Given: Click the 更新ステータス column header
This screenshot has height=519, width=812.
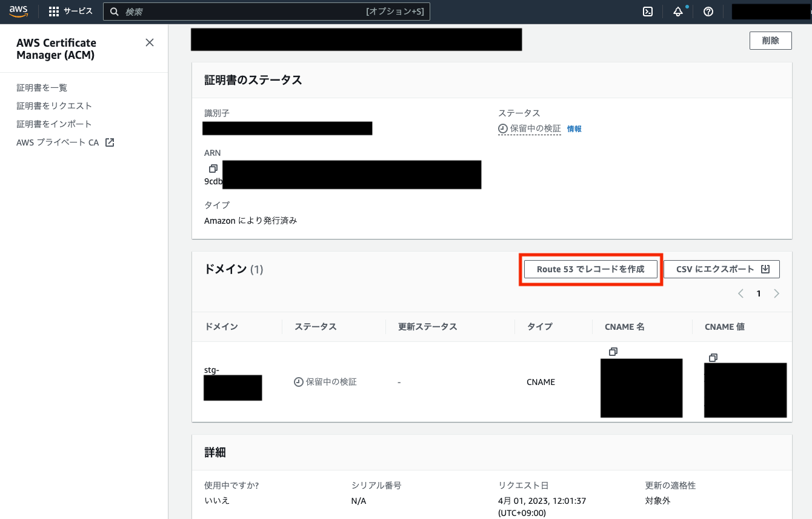Looking at the screenshot, I should pyautogui.click(x=427, y=327).
